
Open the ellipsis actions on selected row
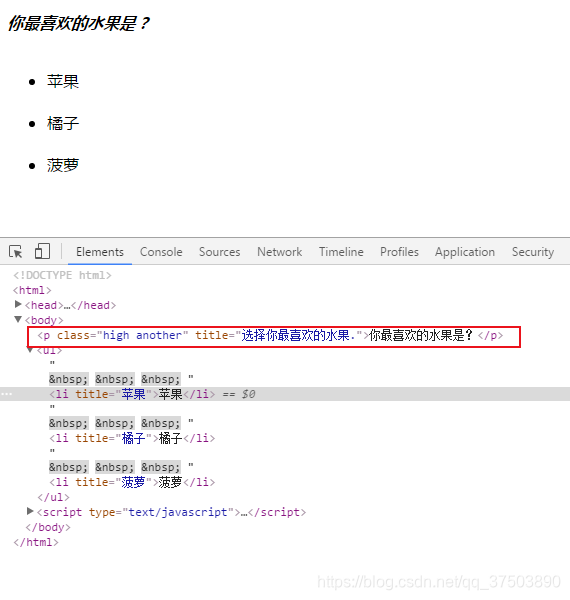click(x=7, y=394)
